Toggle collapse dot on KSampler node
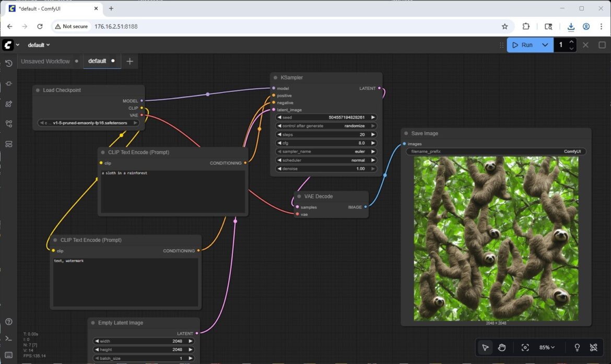The height and width of the screenshot is (364, 611). pos(275,78)
